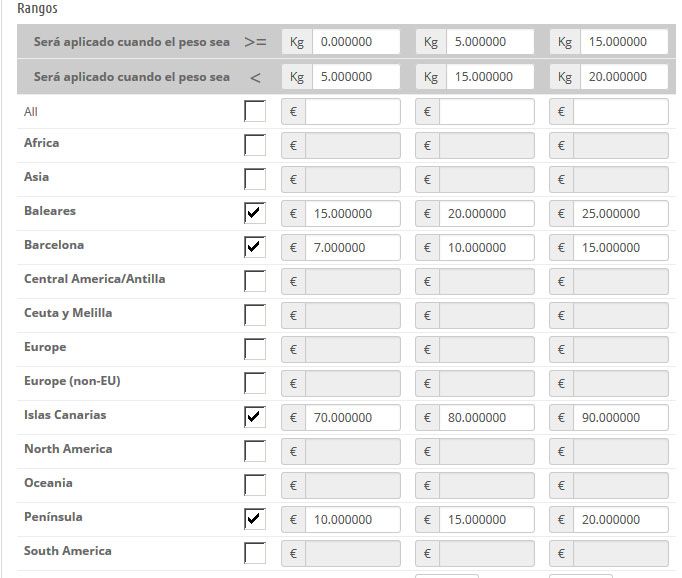Screen dimensions: 682x578
Task: Click the Islas Canarias 70.000000 price field
Action: point(352,418)
